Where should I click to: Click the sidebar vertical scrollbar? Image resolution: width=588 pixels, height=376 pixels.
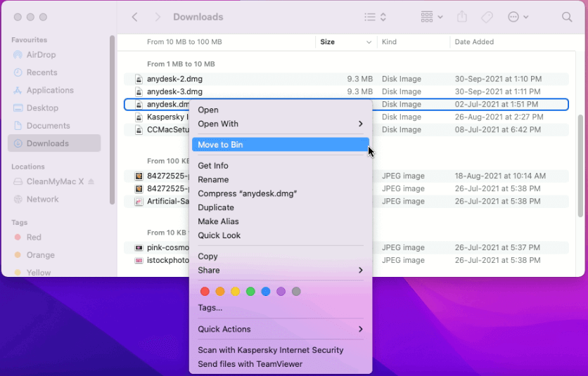click(x=112, y=120)
